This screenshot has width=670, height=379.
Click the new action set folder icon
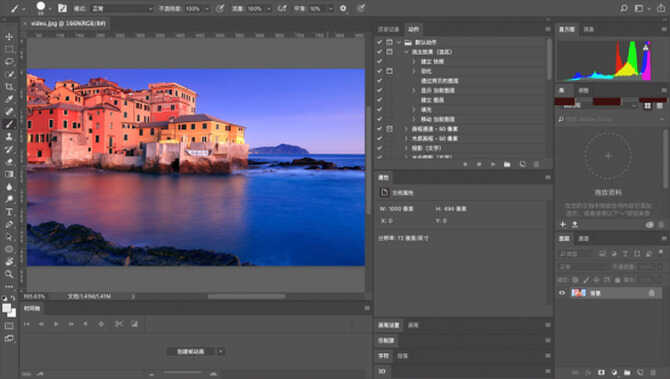[x=507, y=164]
